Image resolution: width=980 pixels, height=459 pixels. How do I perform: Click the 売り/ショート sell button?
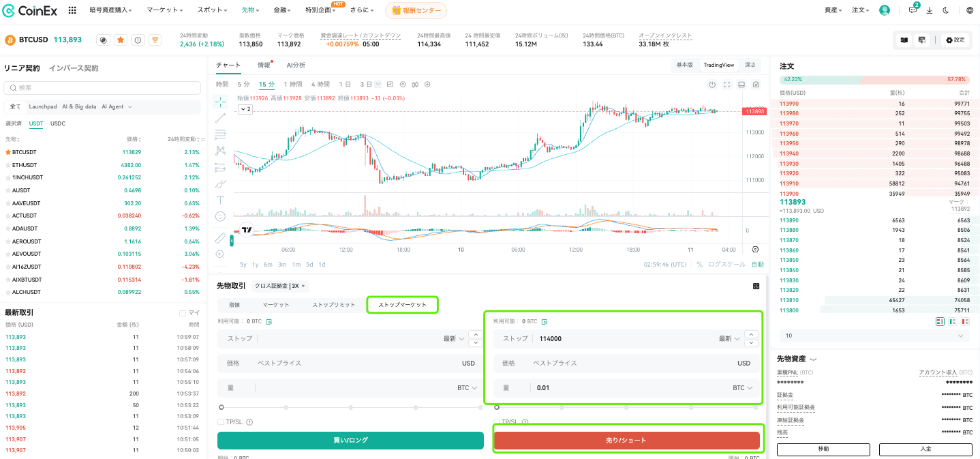pos(626,441)
